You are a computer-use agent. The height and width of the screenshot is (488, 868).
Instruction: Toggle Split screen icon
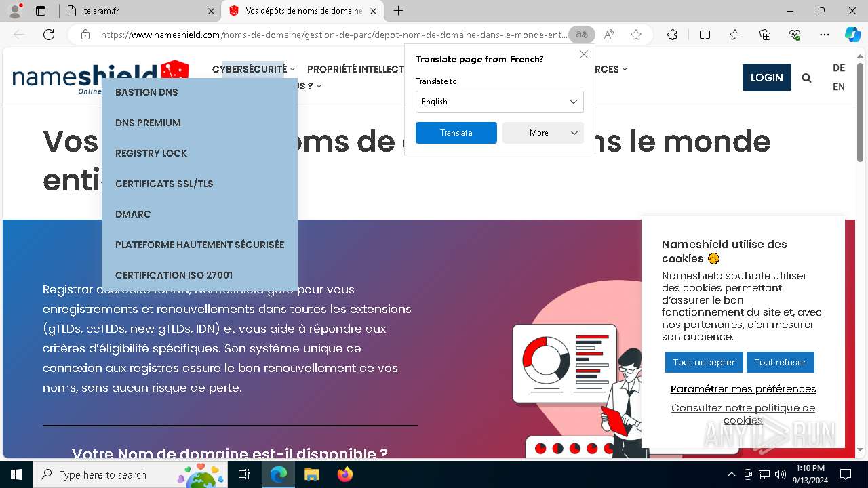tap(705, 35)
